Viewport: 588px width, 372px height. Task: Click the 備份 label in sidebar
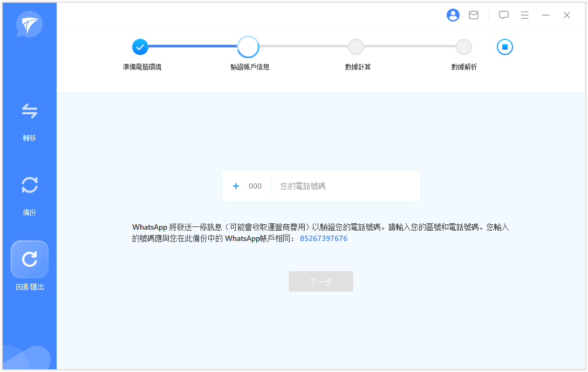tap(30, 212)
